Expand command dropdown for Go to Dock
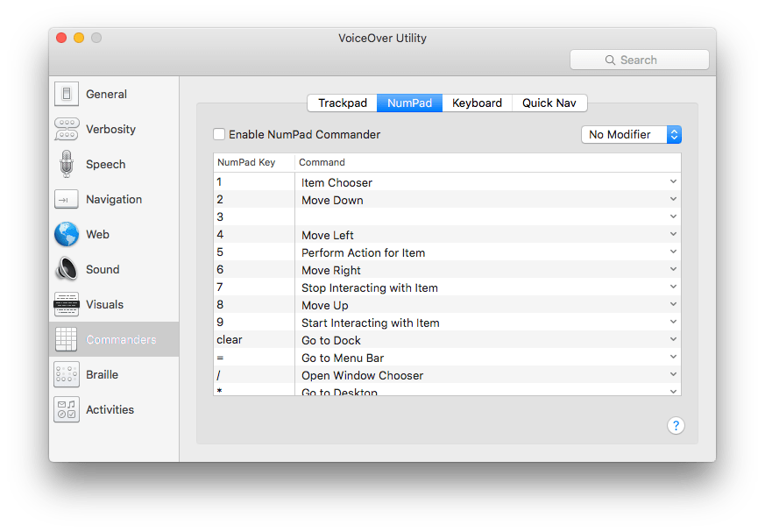Viewport: 765px width, 532px height. pos(673,339)
